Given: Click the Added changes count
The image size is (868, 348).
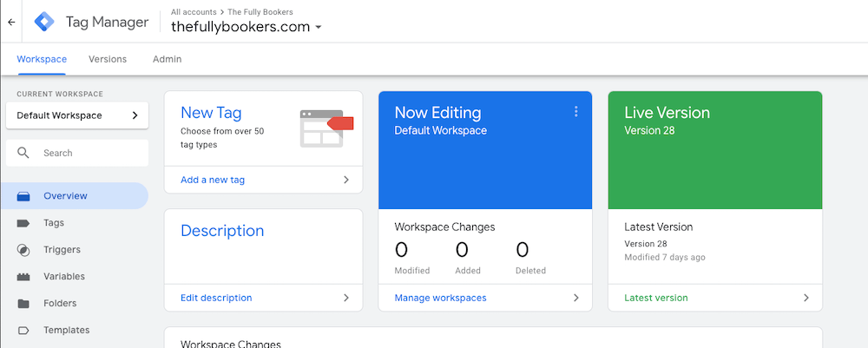Looking at the screenshot, I should (x=462, y=250).
